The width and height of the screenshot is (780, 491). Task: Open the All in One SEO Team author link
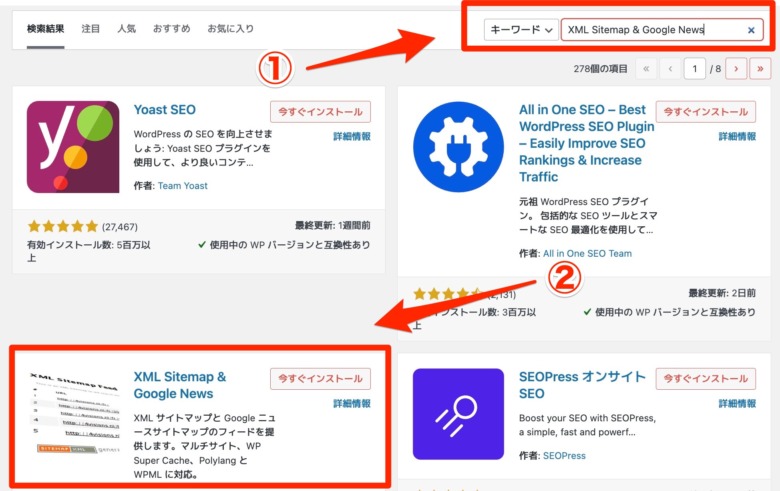point(587,253)
